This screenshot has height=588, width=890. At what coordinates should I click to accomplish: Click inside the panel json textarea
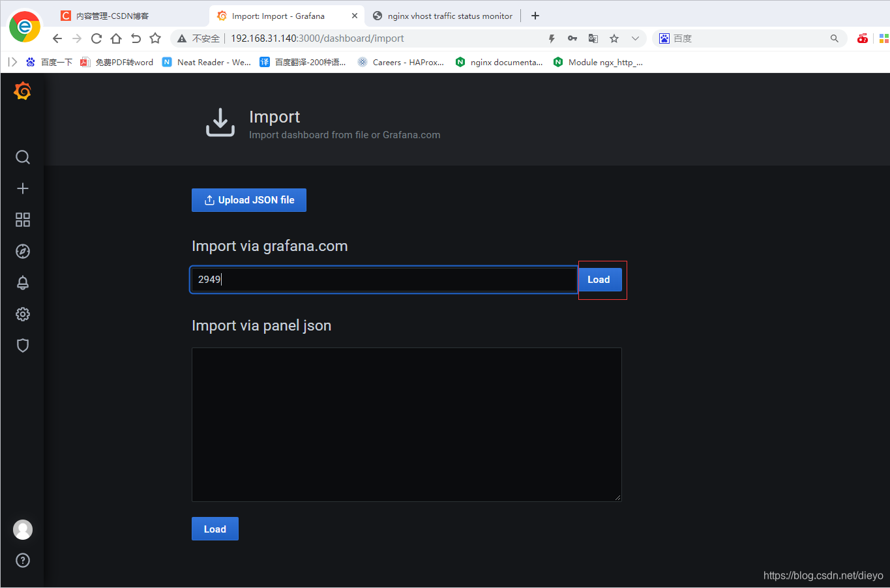pyautogui.click(x=407, y=424)
